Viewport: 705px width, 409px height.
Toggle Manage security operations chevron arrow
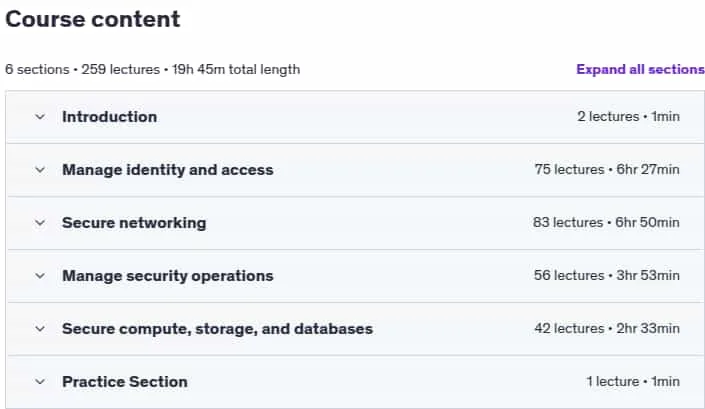click(x=40, y=276)
